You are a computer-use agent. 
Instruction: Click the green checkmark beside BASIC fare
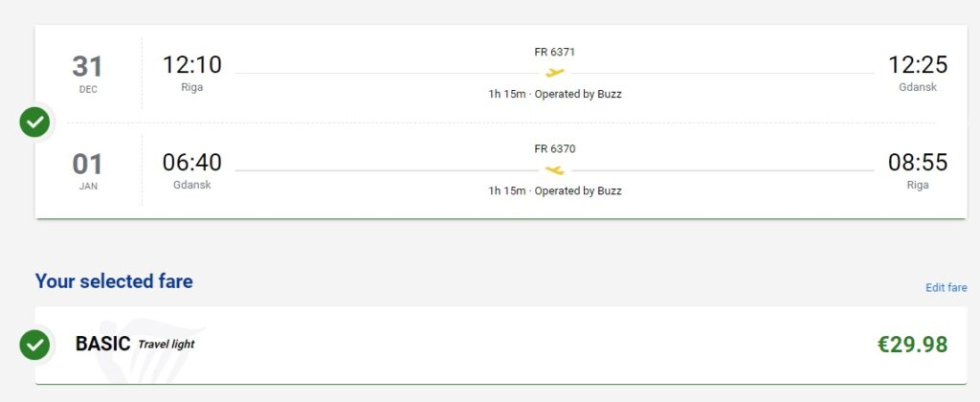point(35,345)
